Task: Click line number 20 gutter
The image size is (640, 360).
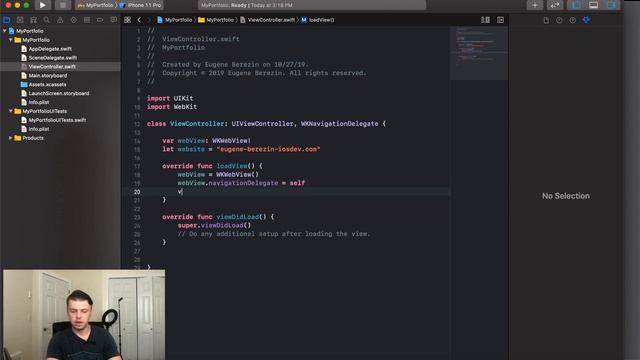Action: pyautogui.click(x=137, y=192)
